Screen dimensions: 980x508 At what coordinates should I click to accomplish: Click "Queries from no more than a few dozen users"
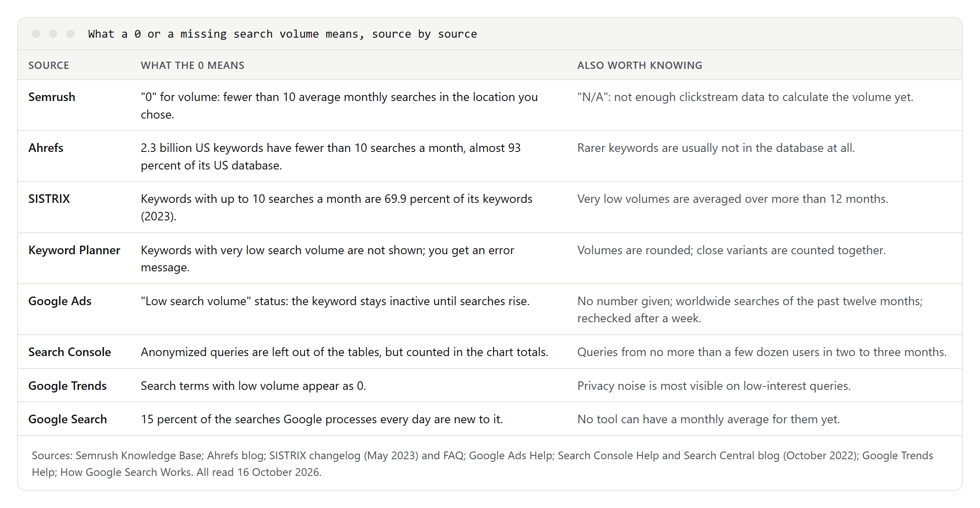(762, 352)
